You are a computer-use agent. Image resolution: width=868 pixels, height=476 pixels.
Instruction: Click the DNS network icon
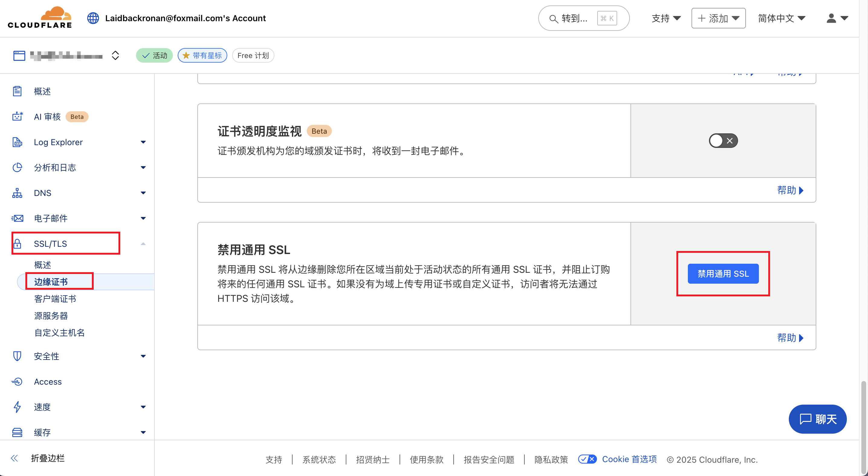click(17, 193)
